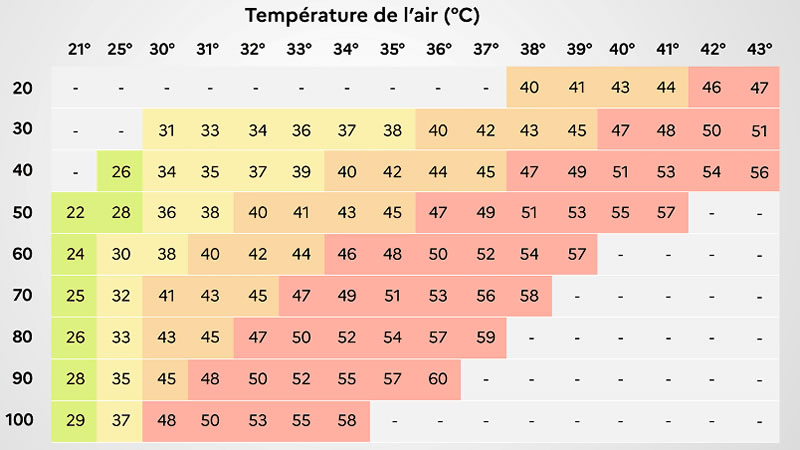Click the 30° column header
The width and height of the screenshot is (800, 450).
162,49
